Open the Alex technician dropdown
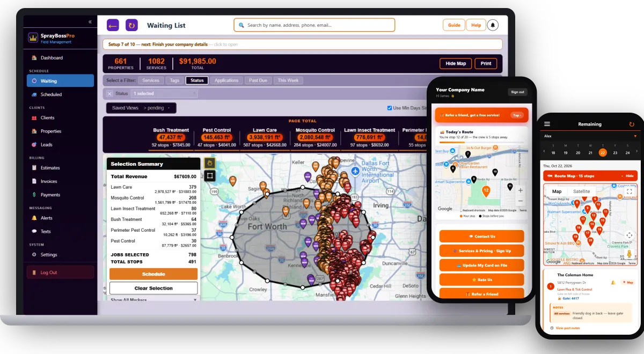644x354 pixels. tap(590, 136)
